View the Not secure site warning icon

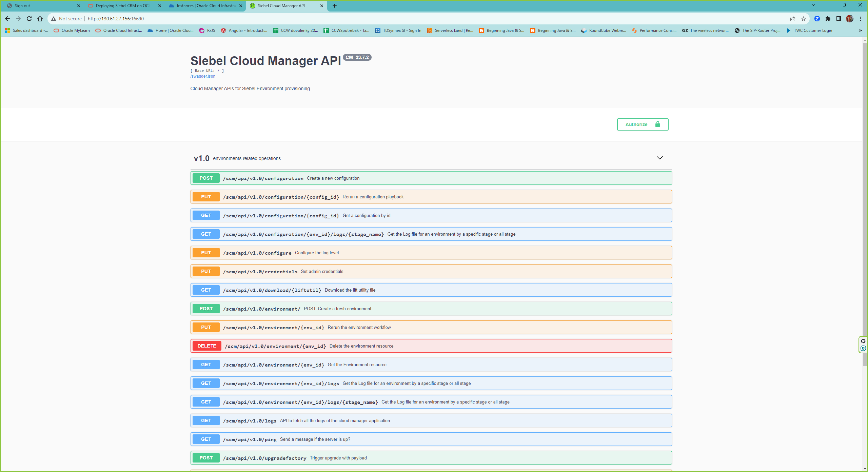(54, 19)
